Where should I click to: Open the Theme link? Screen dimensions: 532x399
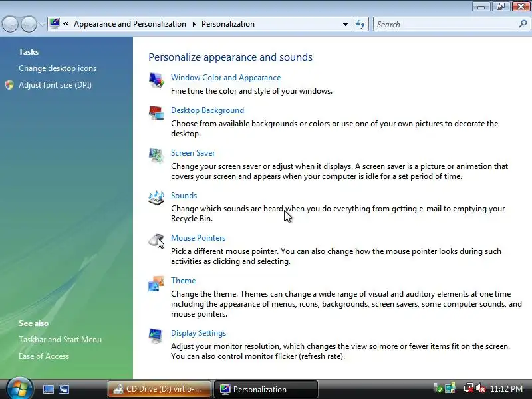[x=183, y=281]
